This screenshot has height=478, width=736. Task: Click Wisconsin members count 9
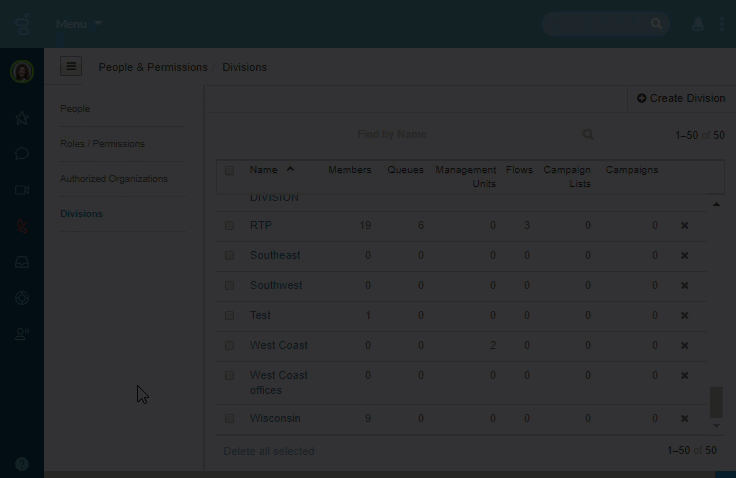click(368, 418)
